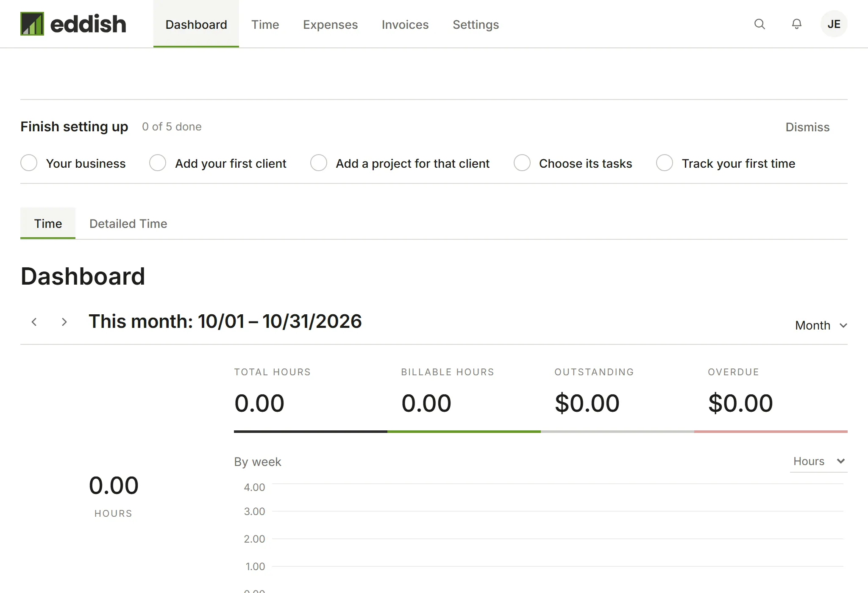
Task: Check 'Track your first time' circle
Action: click(x=665, y=163)
